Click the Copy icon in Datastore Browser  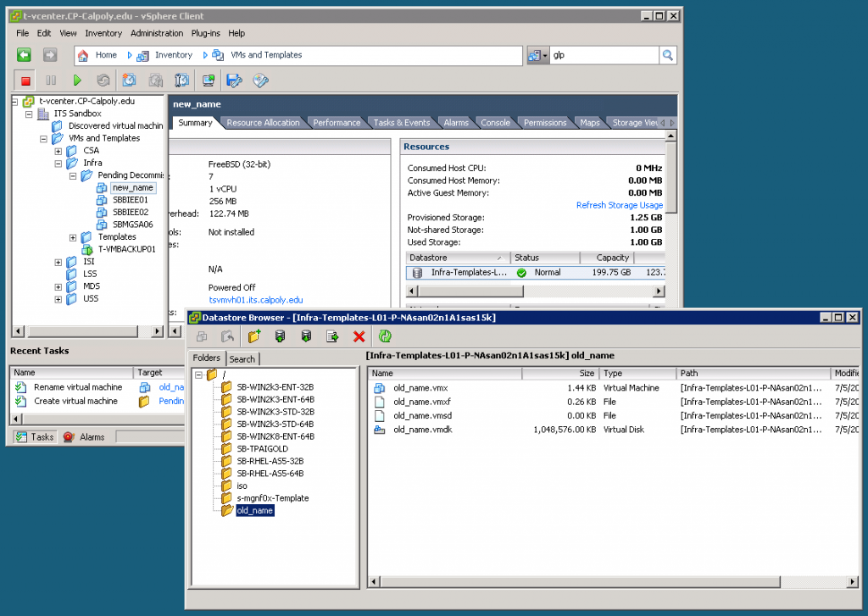pyautogui.click(x=202, y=336)
